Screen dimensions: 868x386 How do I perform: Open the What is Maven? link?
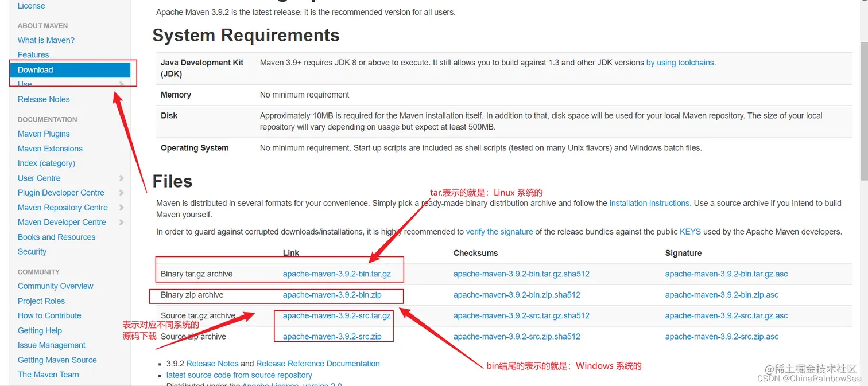(46, 40)
